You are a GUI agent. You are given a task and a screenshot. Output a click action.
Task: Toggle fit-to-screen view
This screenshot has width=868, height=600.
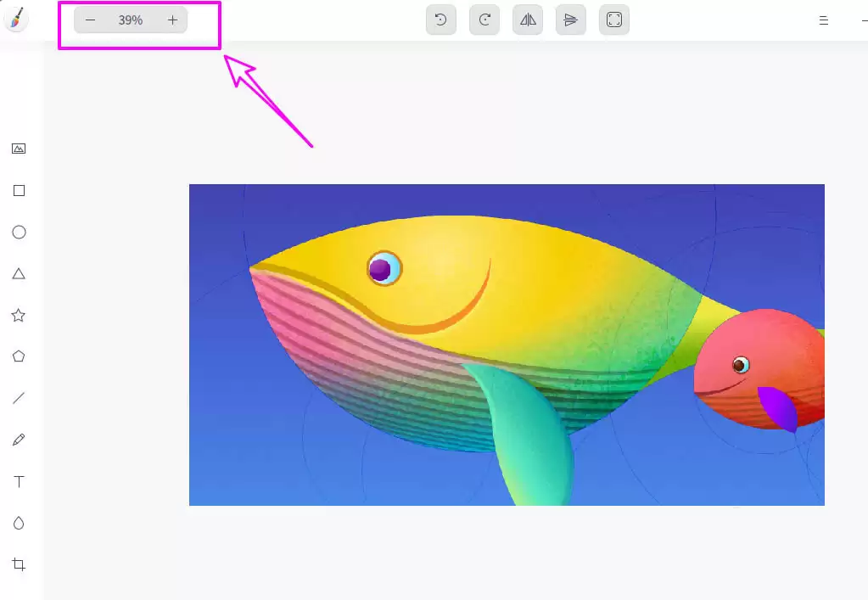613,20
